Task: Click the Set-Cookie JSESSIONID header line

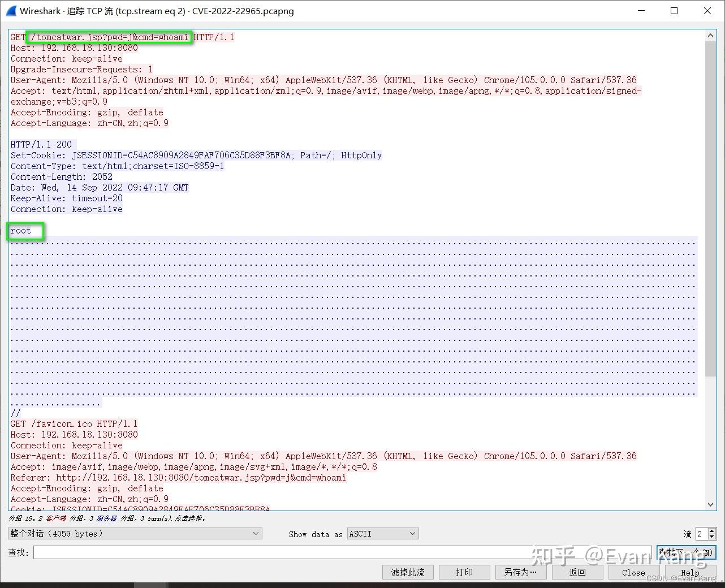Action: coord(195,155)
